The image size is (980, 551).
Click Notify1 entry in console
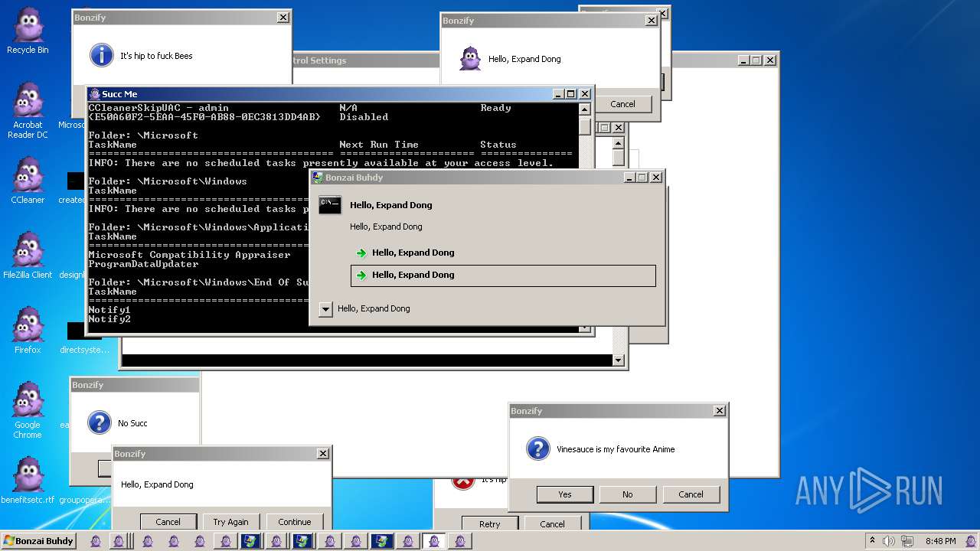[109, 310]
